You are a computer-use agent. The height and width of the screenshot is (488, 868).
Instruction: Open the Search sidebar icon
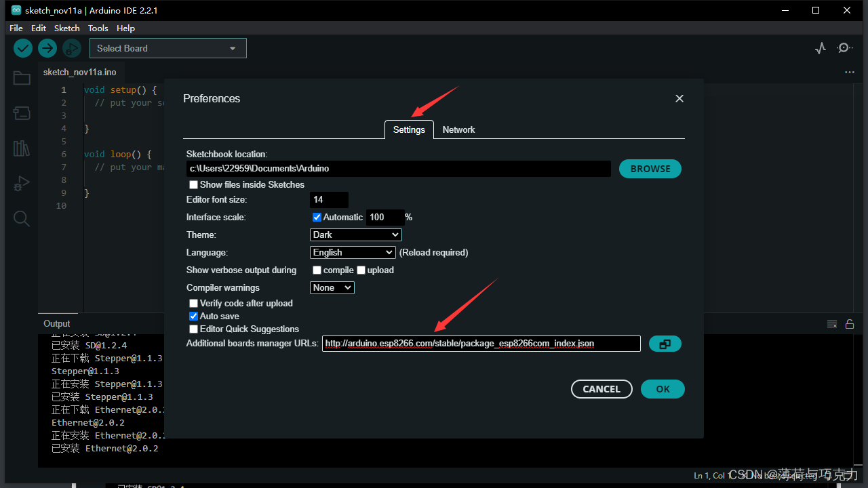[22, 218]
